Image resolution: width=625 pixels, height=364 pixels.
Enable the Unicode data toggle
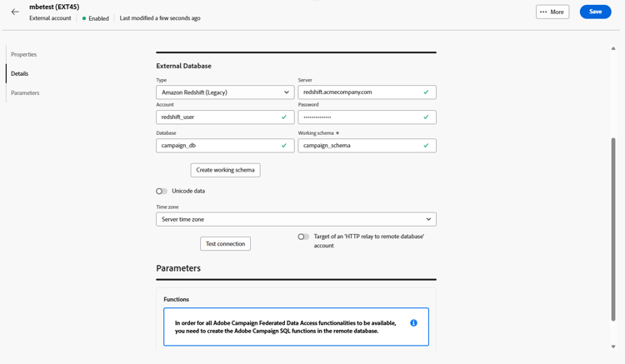[x=162, y=192]
